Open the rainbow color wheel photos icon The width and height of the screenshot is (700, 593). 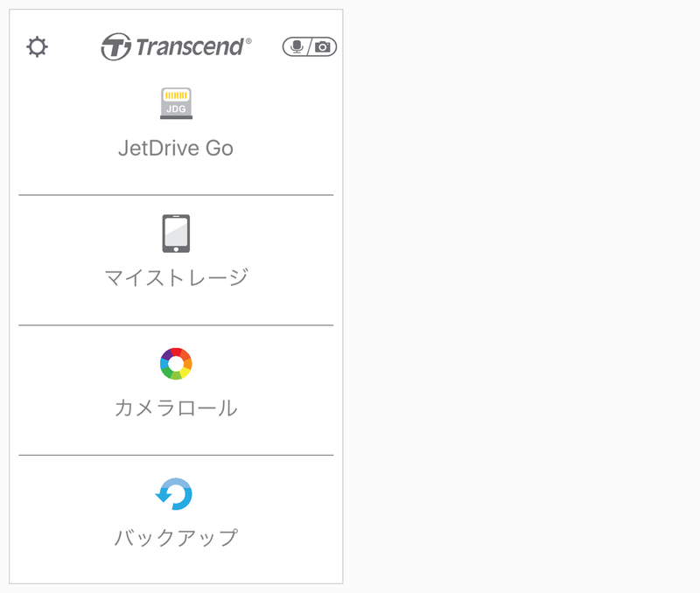[x=176, y=364]
